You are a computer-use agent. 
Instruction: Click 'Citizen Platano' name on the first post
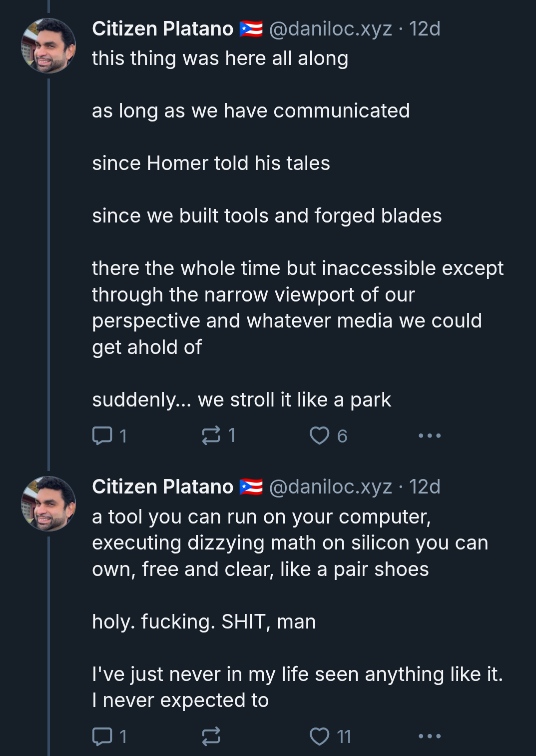(x=163, y=29)
